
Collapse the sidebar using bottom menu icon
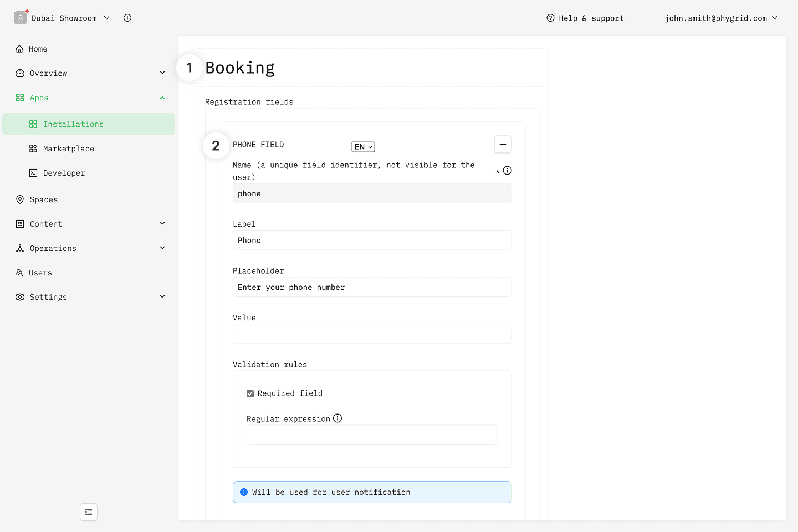(89, 512)
